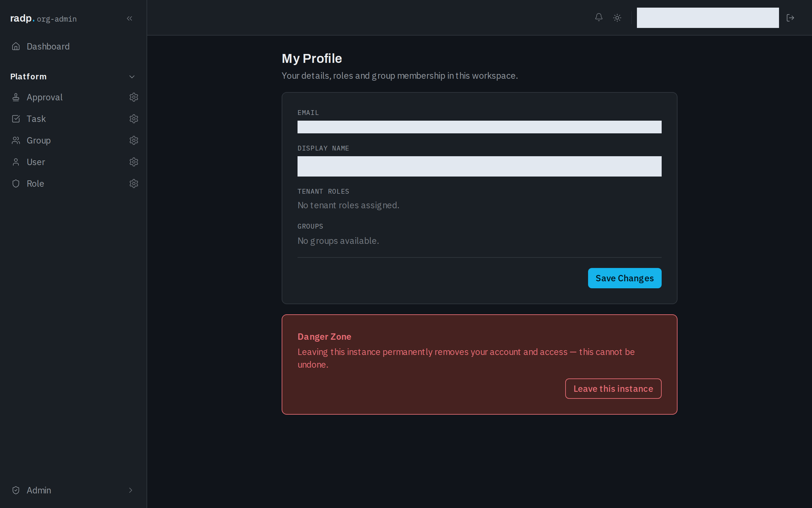The image size is (812, 508).
Task: Click the radp. org-admin logo
Action: pos(43,18)
